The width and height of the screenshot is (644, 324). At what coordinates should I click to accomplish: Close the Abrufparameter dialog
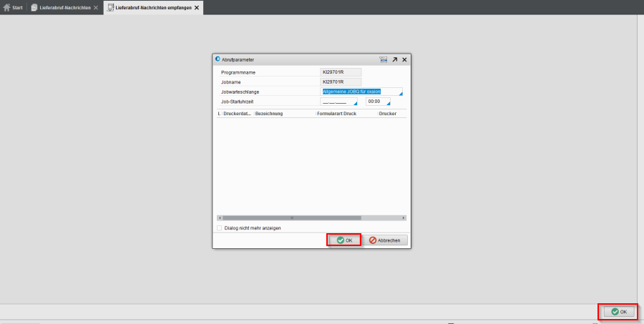tap(404, 60)
